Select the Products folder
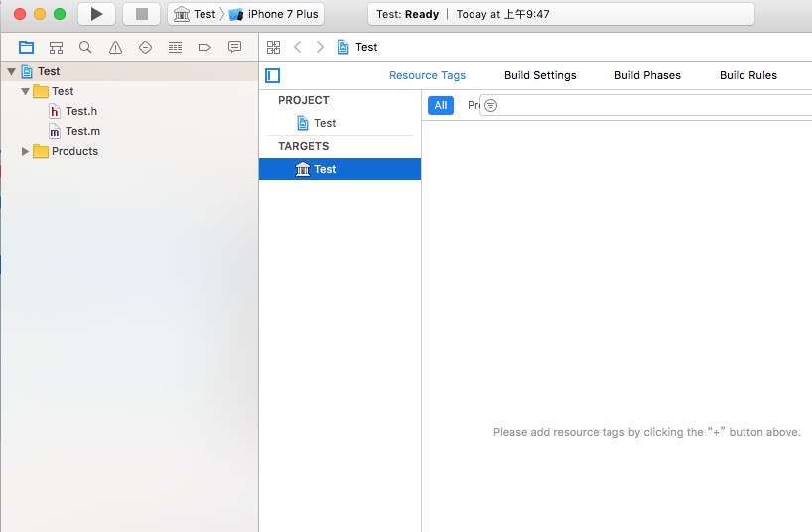Image resolution: width=812 pixels, height=532 pixels. point(129,151)
